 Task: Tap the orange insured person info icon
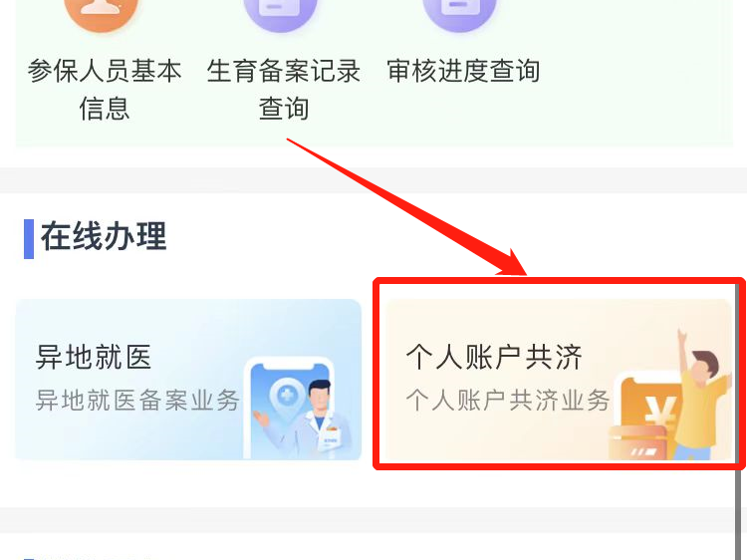coord(101,12)
